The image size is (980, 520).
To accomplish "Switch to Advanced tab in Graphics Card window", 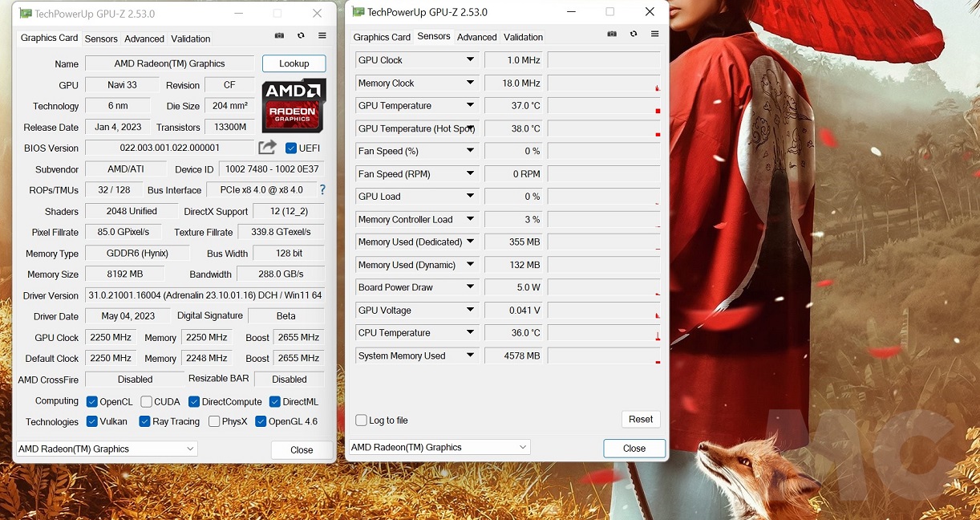I will (x=144, y=39).
